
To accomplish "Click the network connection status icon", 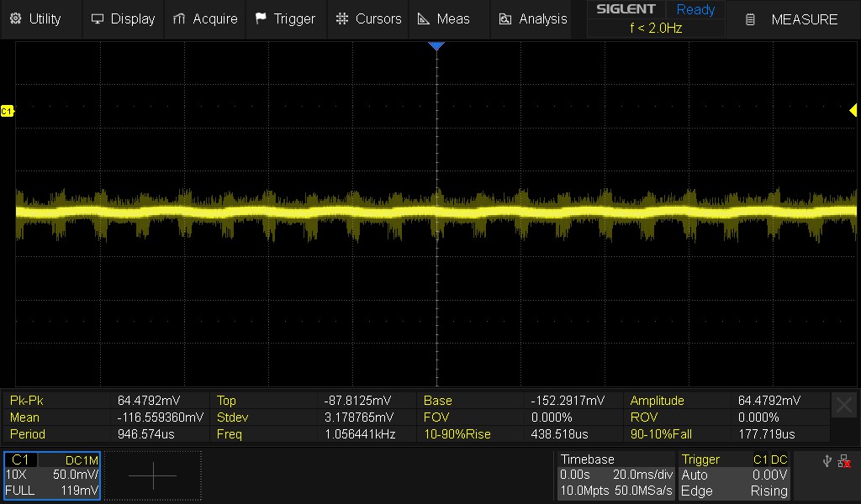I will tap(844, 460).
